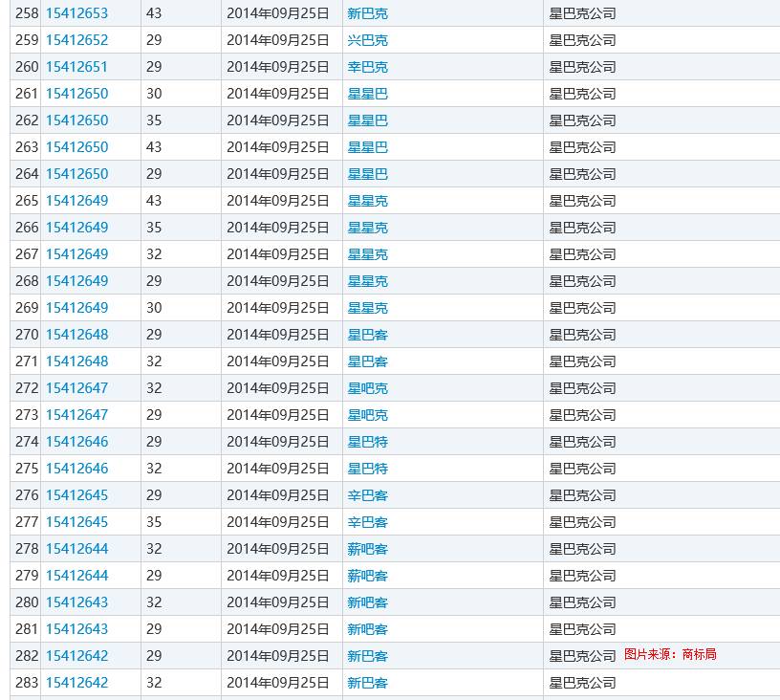Open application number 15412642 in row 282

click(x=76, y=656)
